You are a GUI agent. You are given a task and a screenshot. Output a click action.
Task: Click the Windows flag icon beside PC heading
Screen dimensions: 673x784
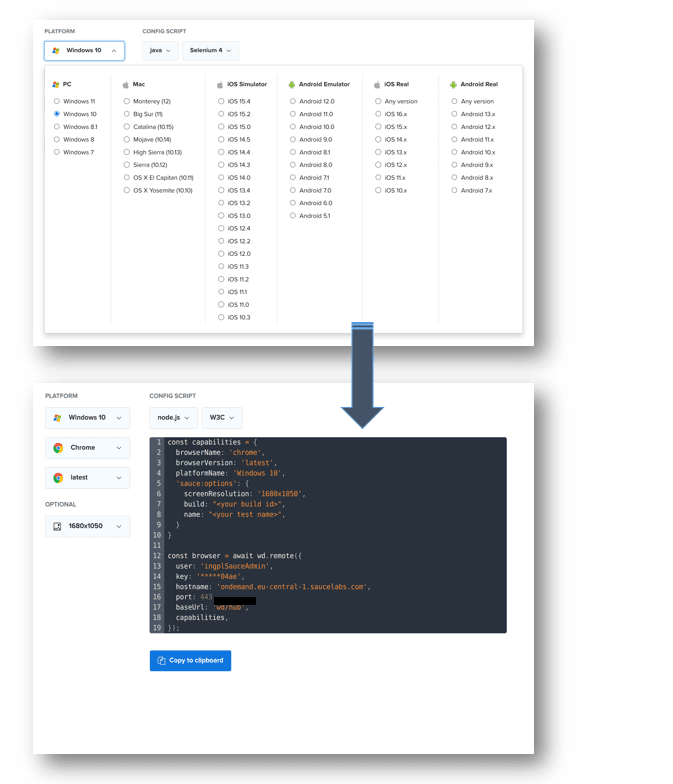56,84
